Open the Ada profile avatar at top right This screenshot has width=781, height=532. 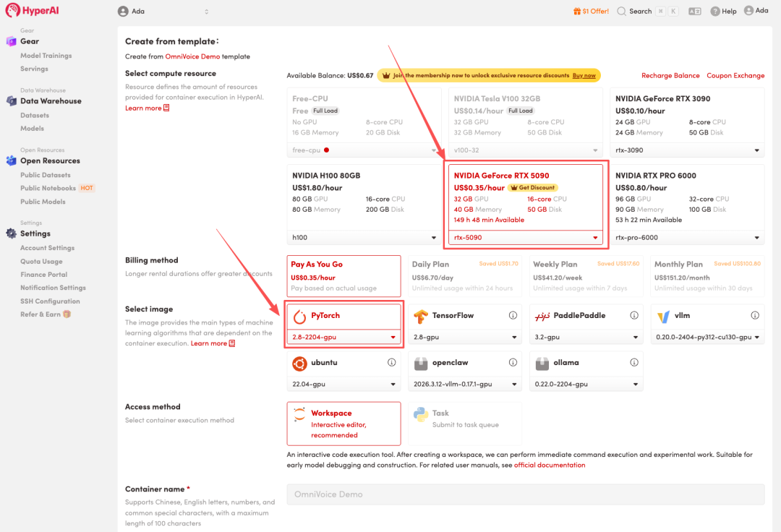[x=748, y=10]
